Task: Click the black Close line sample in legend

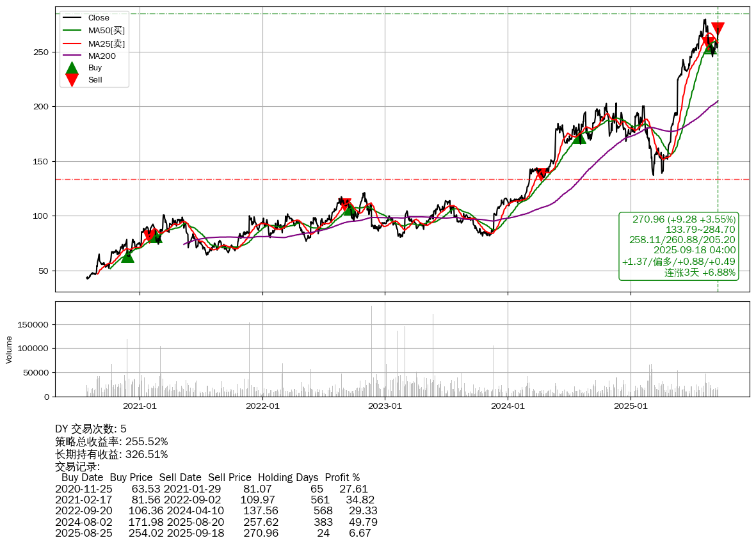Action: point(72,18)
